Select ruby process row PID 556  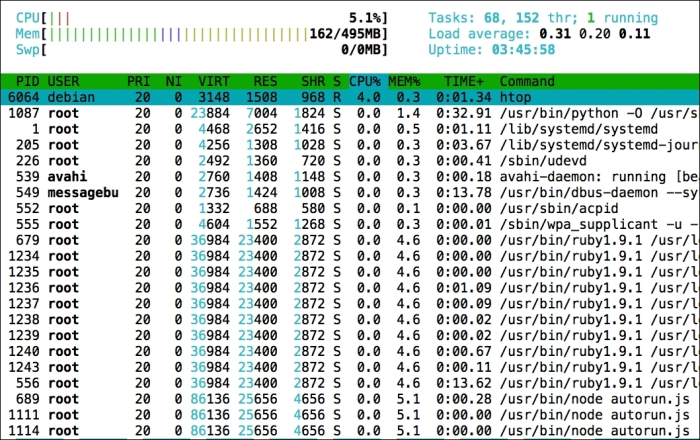coord(350,383)
